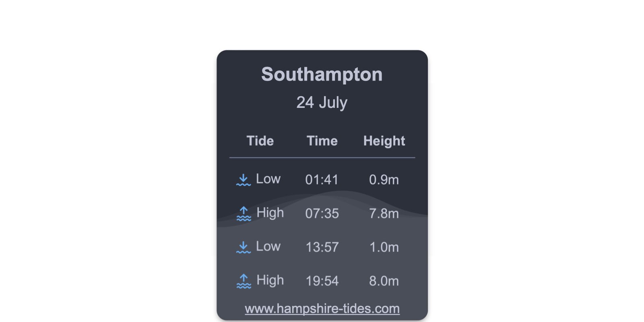Open the www.hampshire-tides.com link

(322, 309)
